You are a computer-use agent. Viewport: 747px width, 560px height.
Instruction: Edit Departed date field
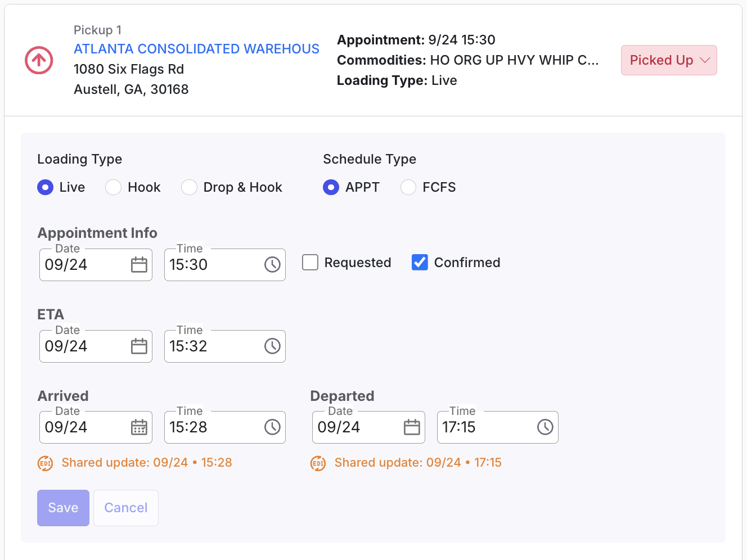[x=368, y=427]
